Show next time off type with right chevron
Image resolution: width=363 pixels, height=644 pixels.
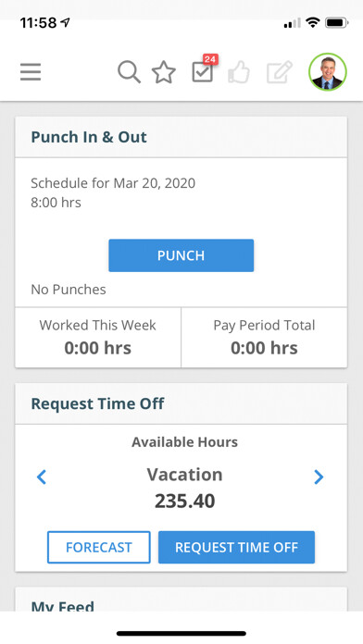pyautogui.click(x=319, y=477)
